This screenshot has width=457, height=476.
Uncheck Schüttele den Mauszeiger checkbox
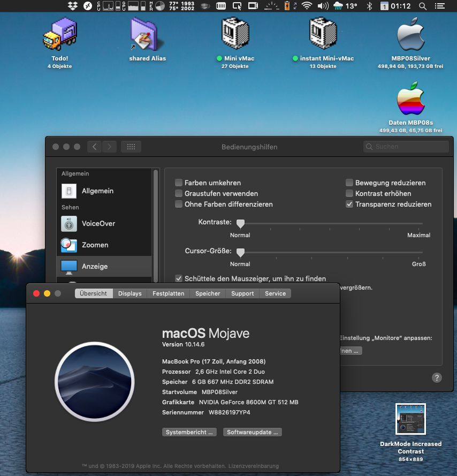click(x=179, y=278)
